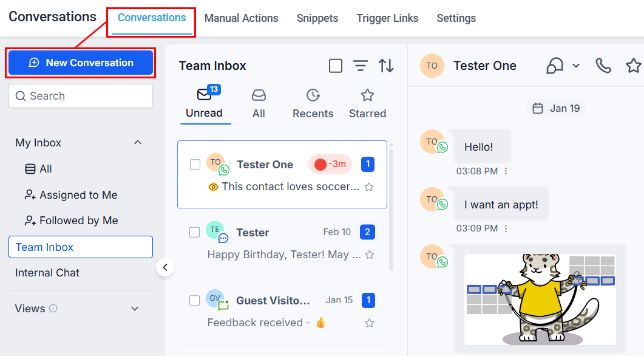Collapse the My Inbox section

pyautogui.click(x=138, y=142)
